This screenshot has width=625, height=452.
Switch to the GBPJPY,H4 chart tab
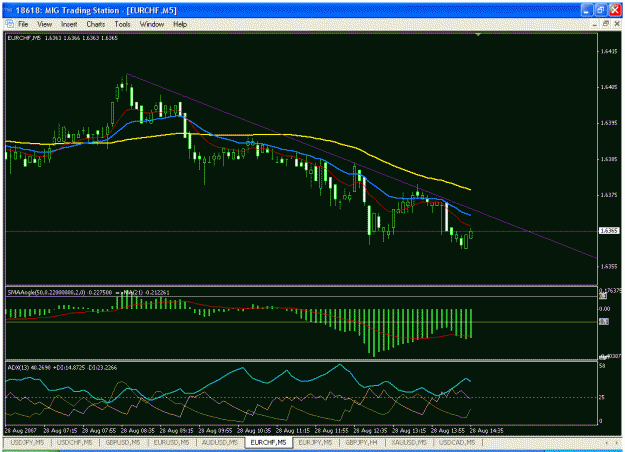click(362, 442)
